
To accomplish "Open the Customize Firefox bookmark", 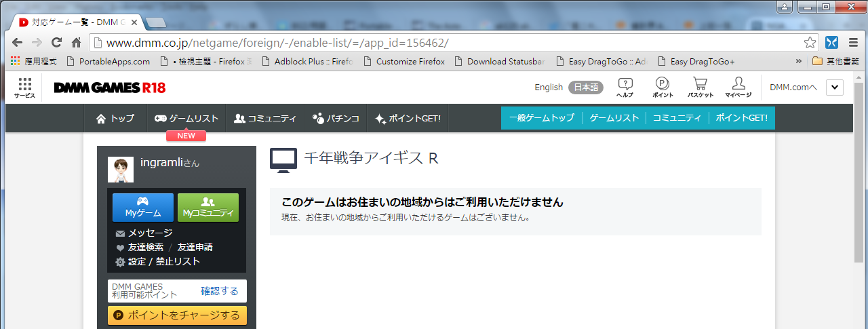I will click(405, 61).
